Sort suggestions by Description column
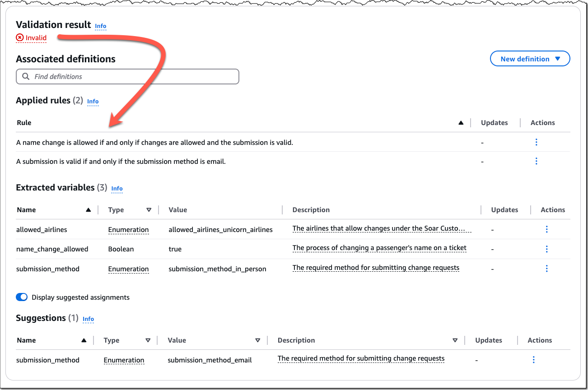The image size is (588, 390). pyautogui.click(x=455, y=340)
